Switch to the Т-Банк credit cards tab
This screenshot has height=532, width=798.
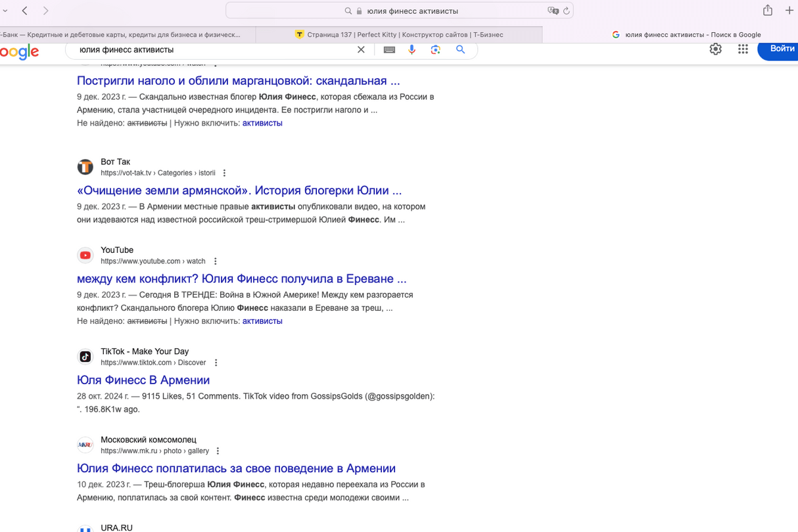click(x=127, y=35)
